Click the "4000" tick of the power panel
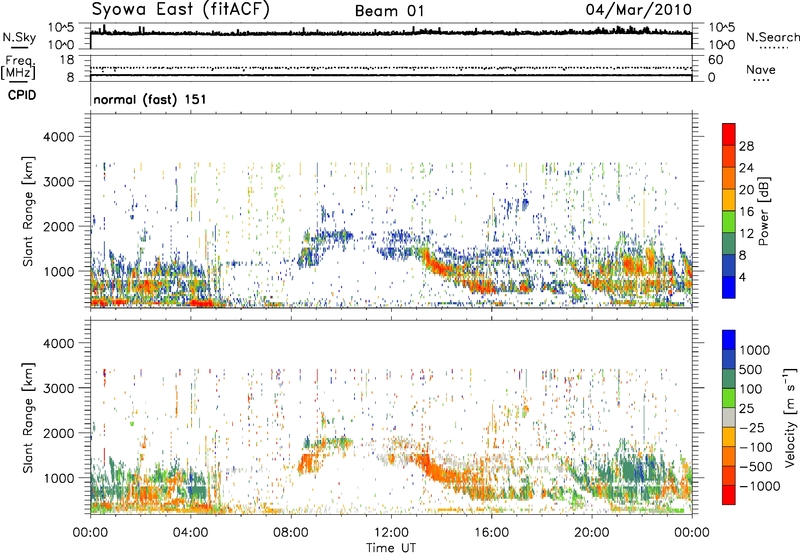 coord(58,137)
